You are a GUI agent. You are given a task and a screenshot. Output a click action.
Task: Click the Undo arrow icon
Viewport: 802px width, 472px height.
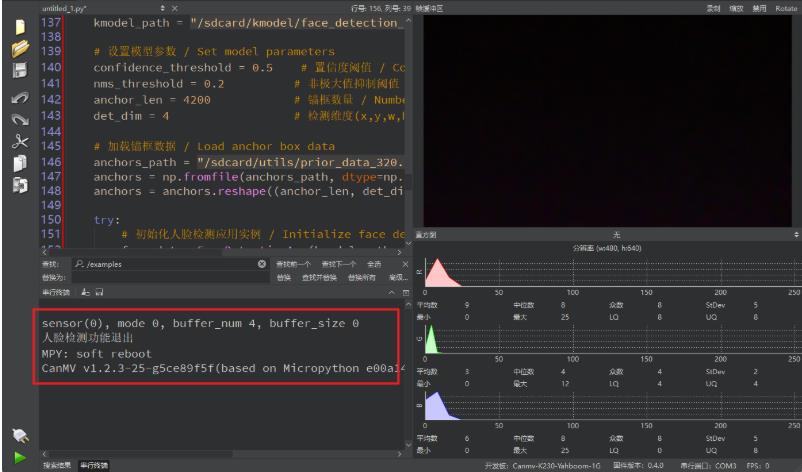tap(19, 98)
